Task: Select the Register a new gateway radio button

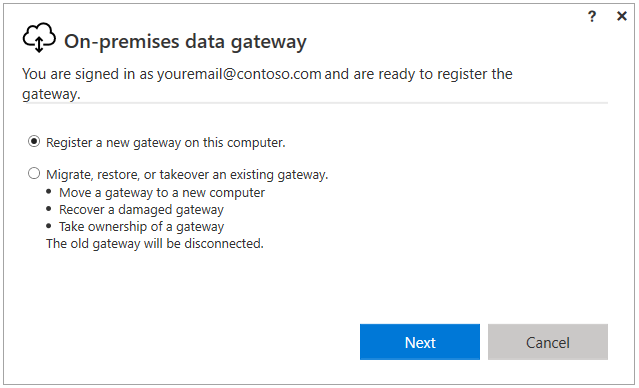Action: click(x=34, y=141)
